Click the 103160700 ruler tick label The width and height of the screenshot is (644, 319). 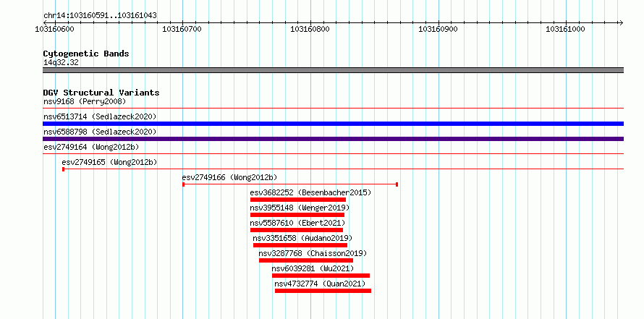coord(182,29)
